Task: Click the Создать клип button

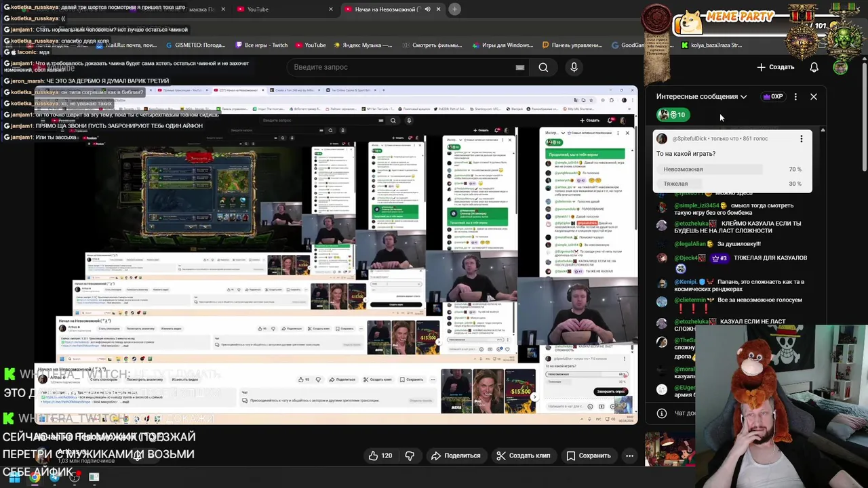Action: tap(523, 455)
